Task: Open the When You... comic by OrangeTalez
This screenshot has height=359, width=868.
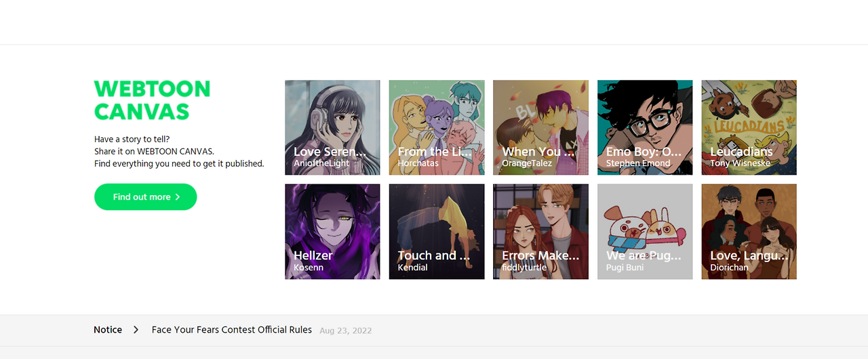Action: click(540, 127)
